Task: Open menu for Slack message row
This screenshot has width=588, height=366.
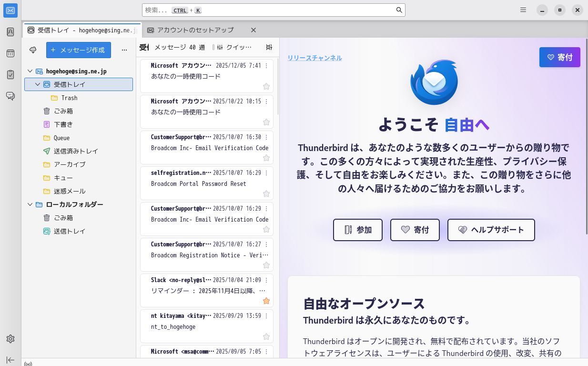Action: [x=266, y=280]
